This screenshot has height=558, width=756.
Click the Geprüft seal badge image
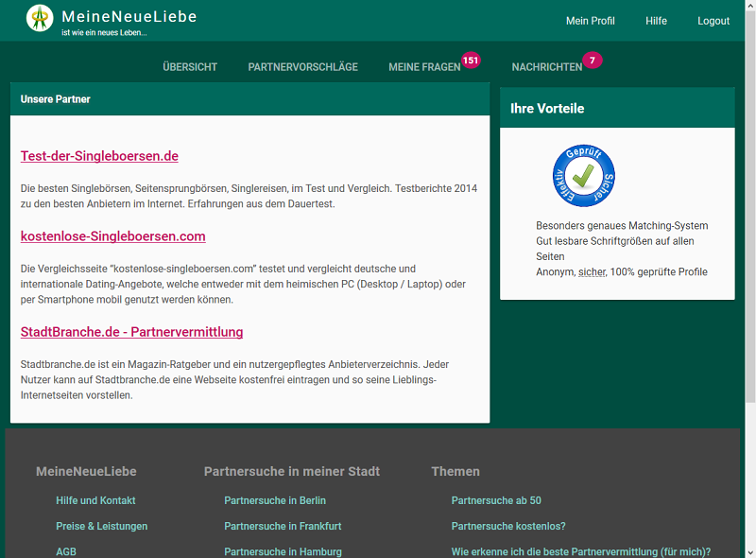point(583,176)
